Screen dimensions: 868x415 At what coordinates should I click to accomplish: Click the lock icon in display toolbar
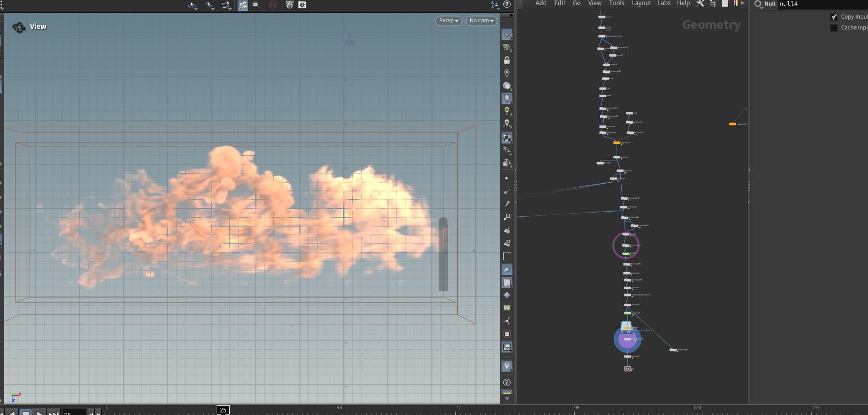[x=507, y=60]
